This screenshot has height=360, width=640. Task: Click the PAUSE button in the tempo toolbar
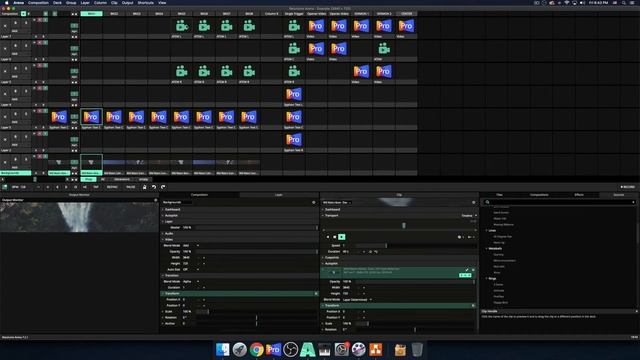[131, 187]
